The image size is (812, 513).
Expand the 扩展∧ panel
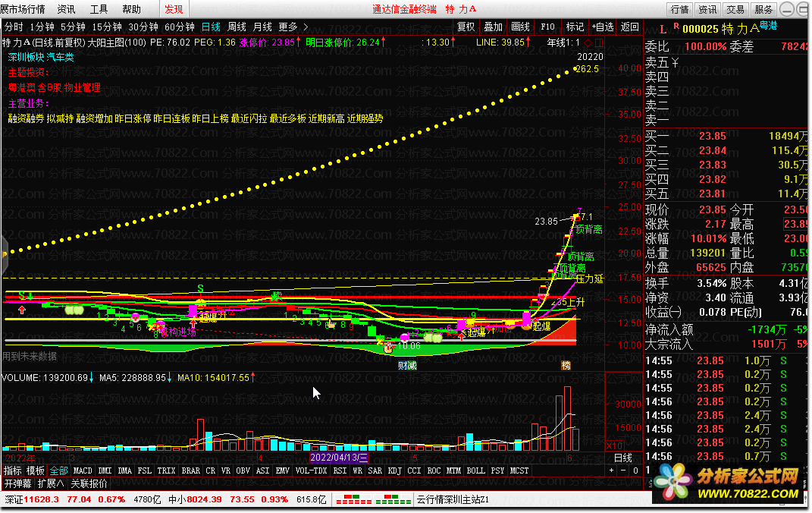coord(51,483)
